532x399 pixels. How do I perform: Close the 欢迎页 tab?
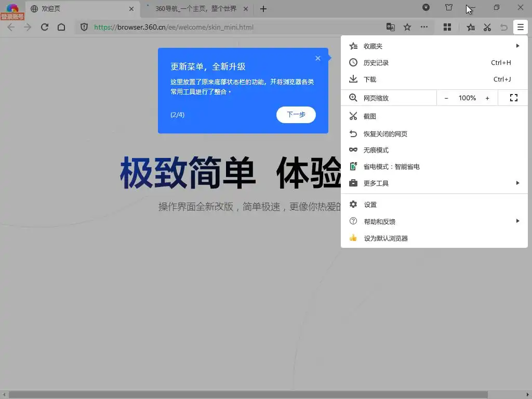pyautogui.click(x=131, y=9)
